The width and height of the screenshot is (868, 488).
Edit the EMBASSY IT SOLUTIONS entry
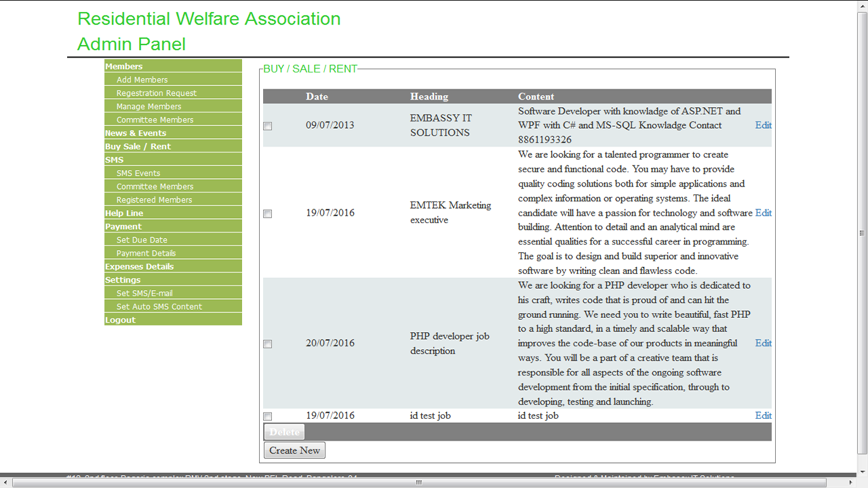(x=764, y=125)
